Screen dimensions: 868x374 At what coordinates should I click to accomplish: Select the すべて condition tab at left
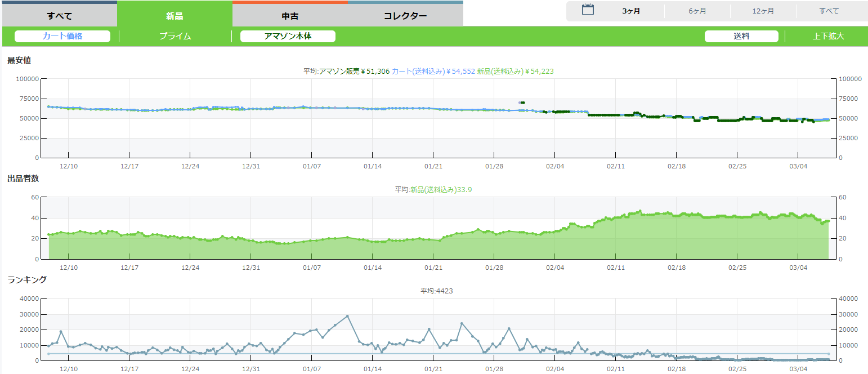tap(59, 16)
